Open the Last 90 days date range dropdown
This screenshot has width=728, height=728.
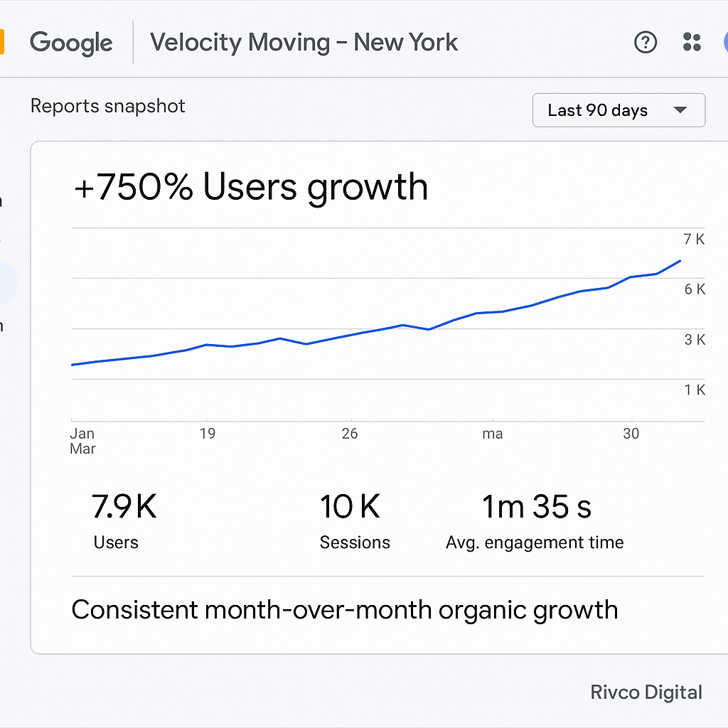tap(619, 110)
